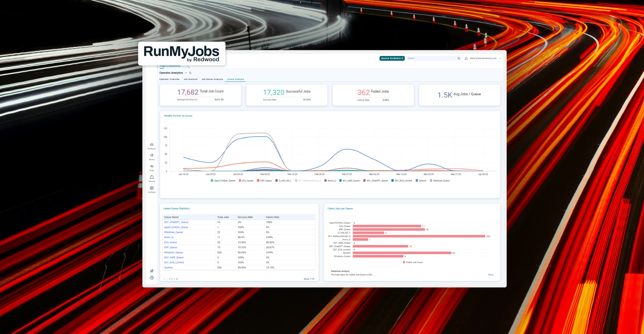Toggle Apps1224Dev_Queue series in the legend
The width and height of the screenshot is (644, 334).
[x=223, y=181]
